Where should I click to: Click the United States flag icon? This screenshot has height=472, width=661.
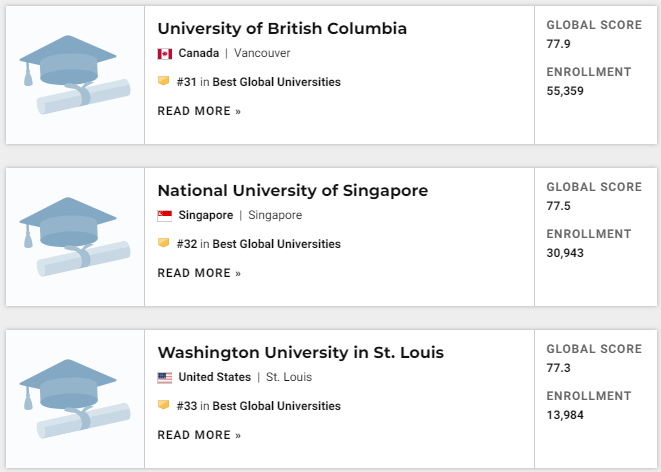[x=164, y=378]
